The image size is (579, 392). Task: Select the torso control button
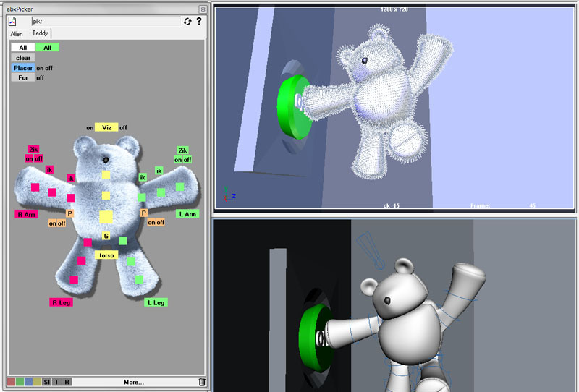(x=106, y=255)
